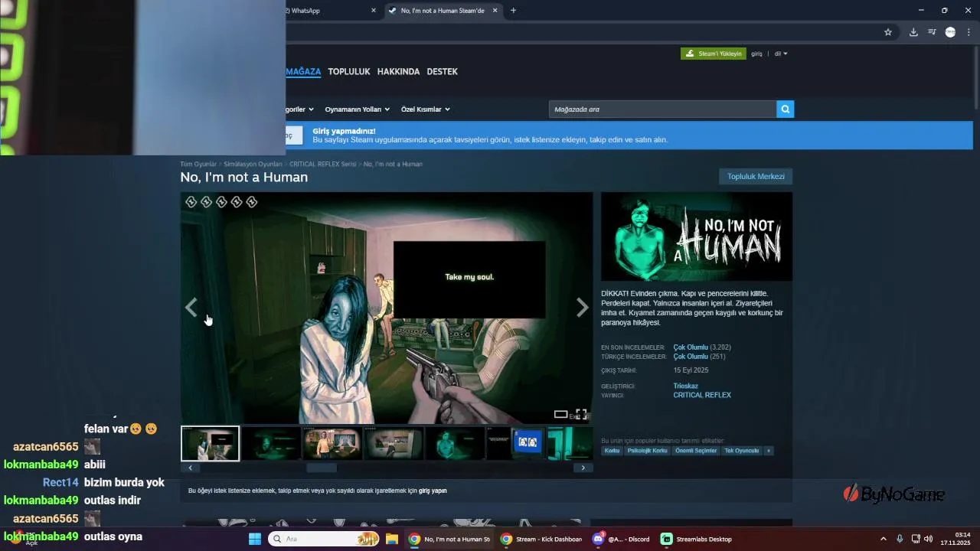
Task: Click Simülasyon Oyunları breadcrumb
Action: [x=253, y=164]
